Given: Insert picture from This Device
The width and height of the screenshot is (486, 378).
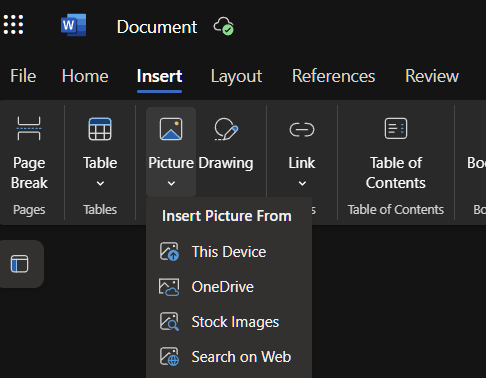Looking at the screenshot, I should (229, 252).
